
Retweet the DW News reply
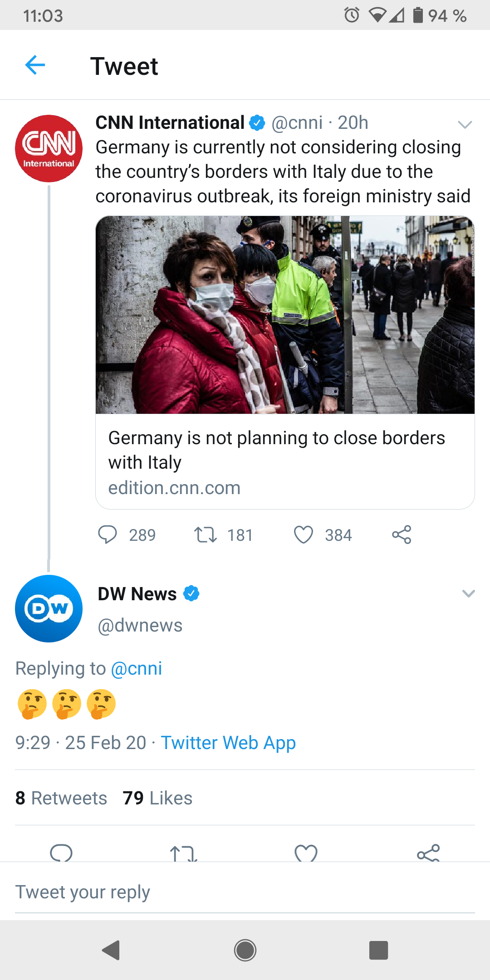pyautogui.click(x=183, y=853)
